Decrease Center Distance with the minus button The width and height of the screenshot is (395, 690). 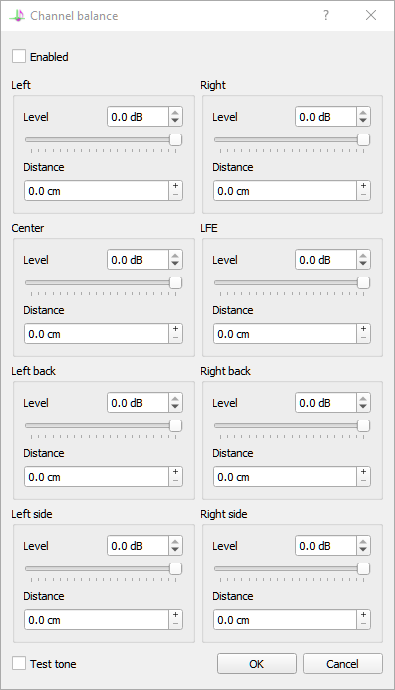175,338
